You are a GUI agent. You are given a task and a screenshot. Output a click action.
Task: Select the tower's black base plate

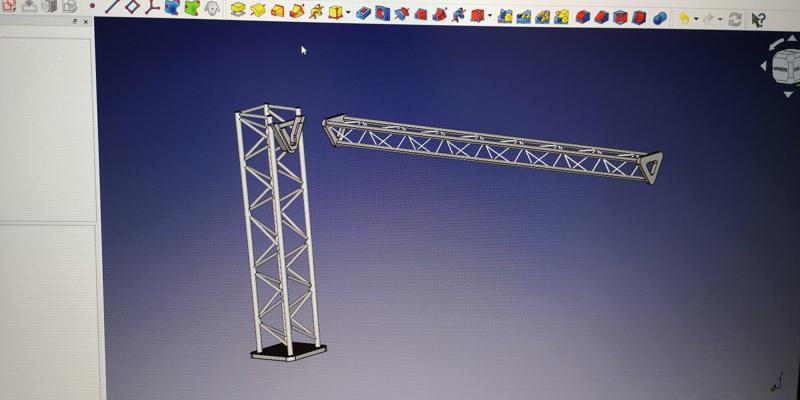[x=288, y=353]
